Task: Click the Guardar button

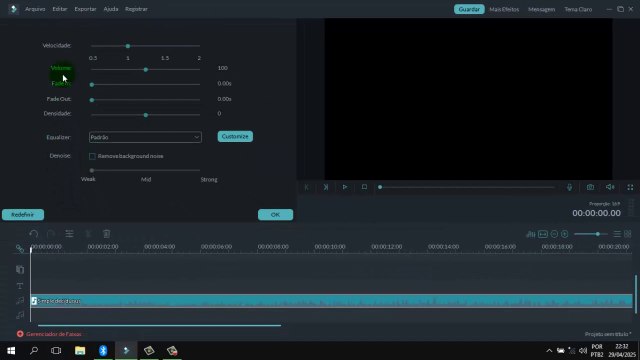Action: 469,9
